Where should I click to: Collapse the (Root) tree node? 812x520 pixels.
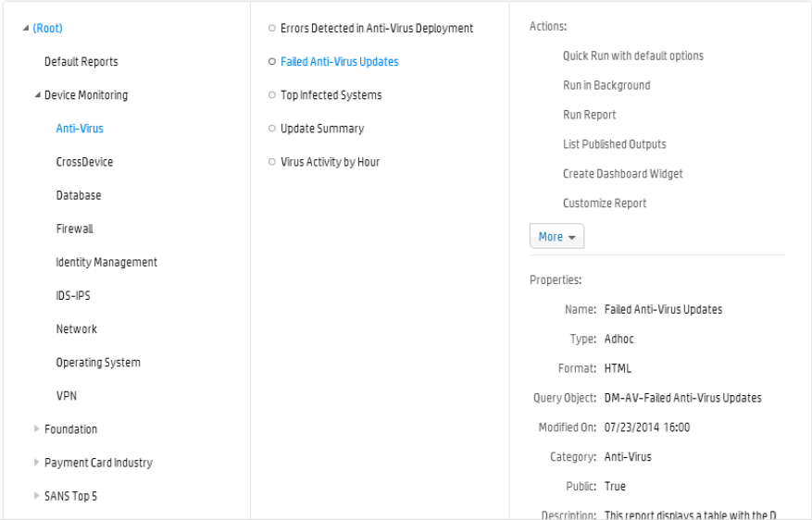[26, 29]
